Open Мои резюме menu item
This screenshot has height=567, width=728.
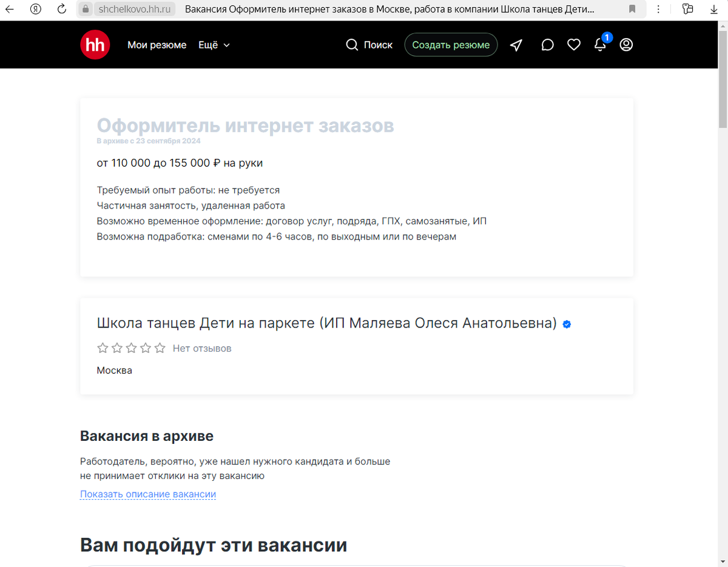157,45
